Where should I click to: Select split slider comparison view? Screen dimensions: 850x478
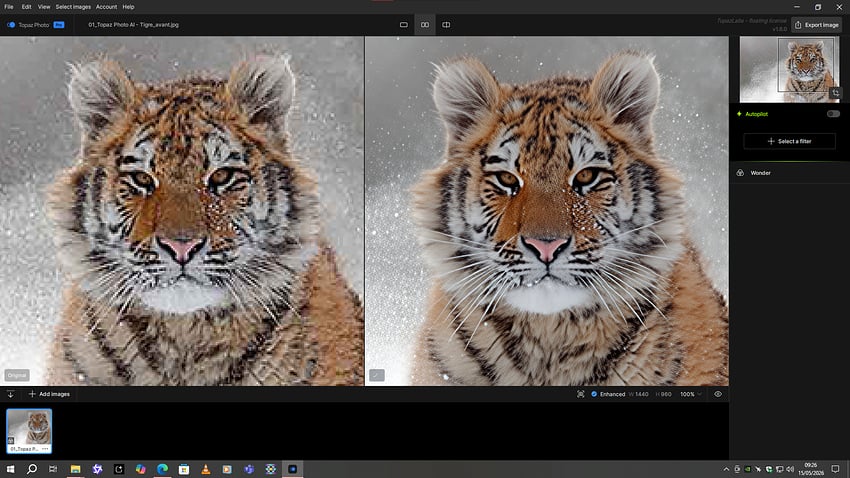tap(446, 25)
